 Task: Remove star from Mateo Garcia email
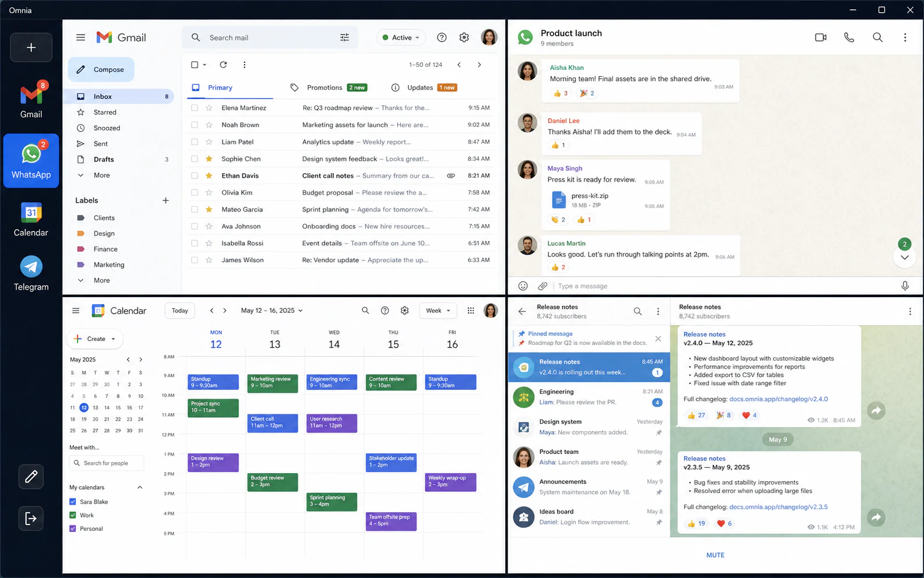(209, 209)
